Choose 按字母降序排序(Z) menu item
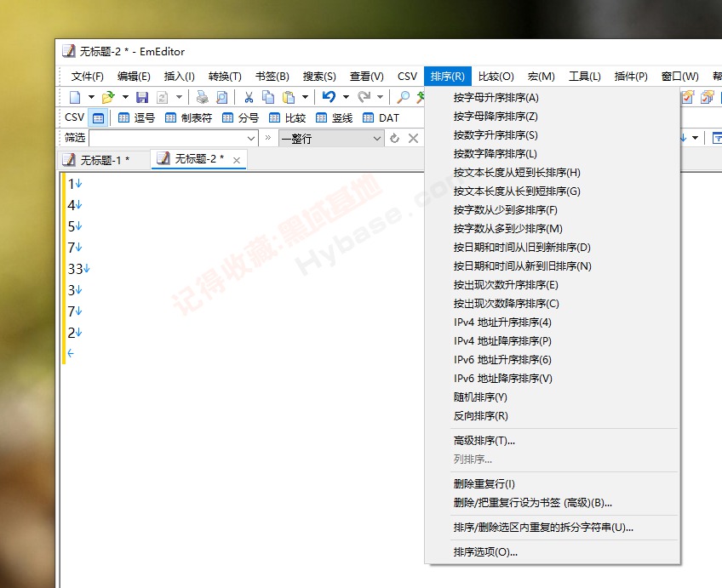The height and width of the screenshot is (588, 722). click(x=553, y=117)
